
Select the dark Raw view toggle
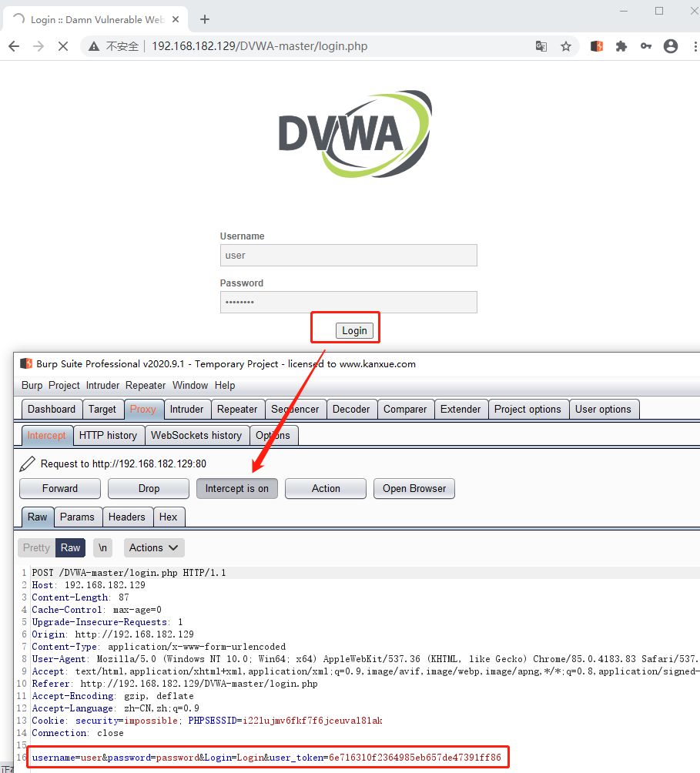pos(71,547)
